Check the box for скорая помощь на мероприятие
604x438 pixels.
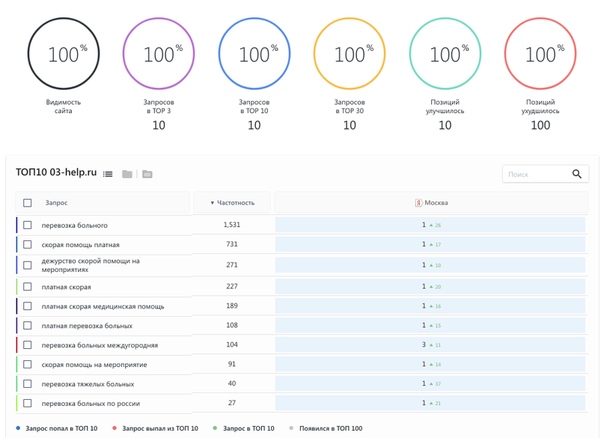(x=27, y=364)
